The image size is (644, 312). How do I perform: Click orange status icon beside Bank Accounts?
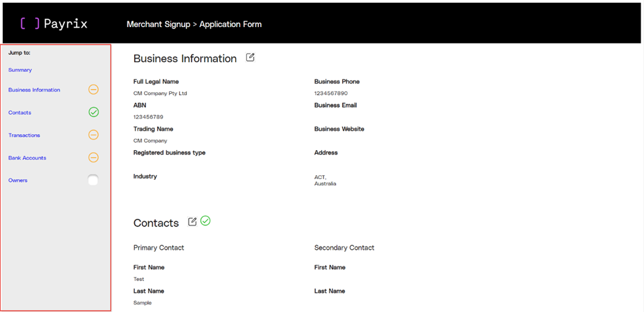coord(94,157)
